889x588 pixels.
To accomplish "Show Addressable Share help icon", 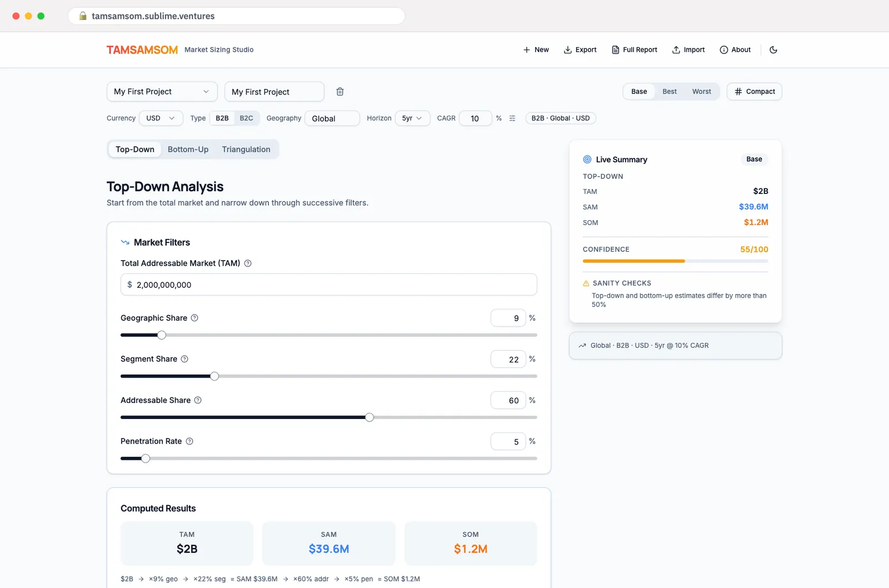I will click(x=198, y=400).
